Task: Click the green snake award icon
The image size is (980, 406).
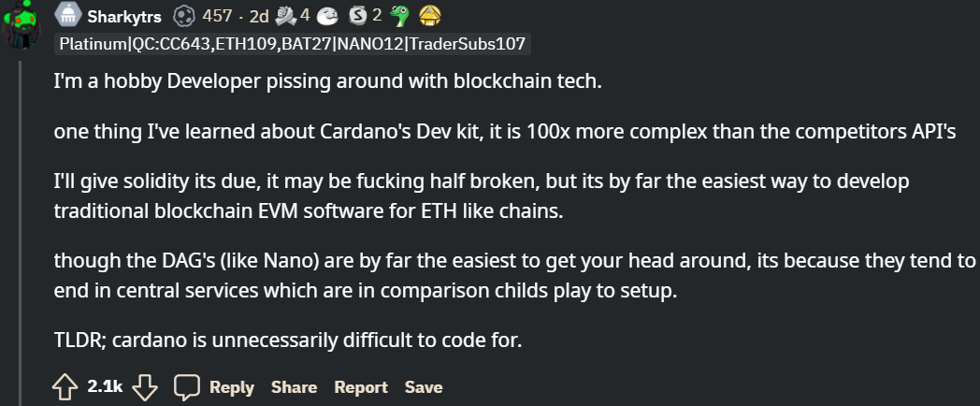Action: click(399, 16)
